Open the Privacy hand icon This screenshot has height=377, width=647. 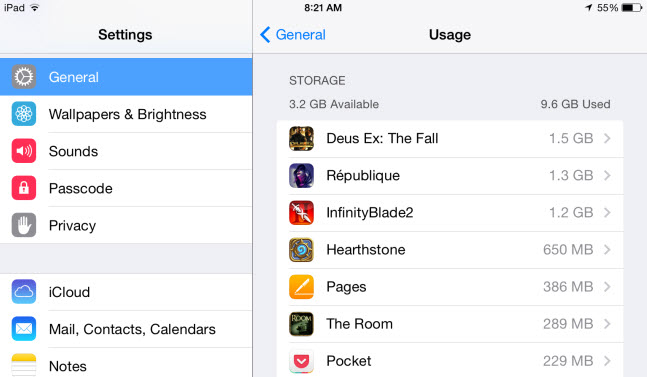tap(24, 225)
